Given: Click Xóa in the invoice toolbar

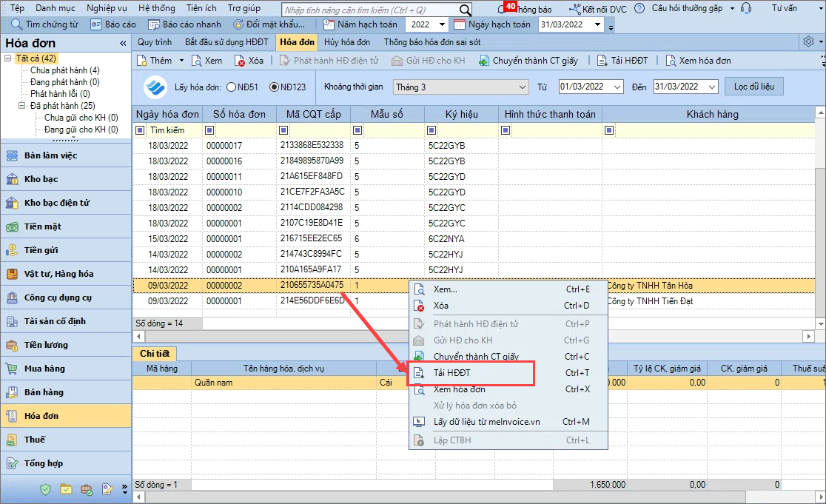Looking at the screenshot, I should click(x=249, y=61).
